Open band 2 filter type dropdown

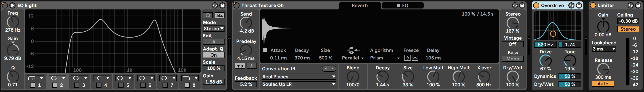58,78
